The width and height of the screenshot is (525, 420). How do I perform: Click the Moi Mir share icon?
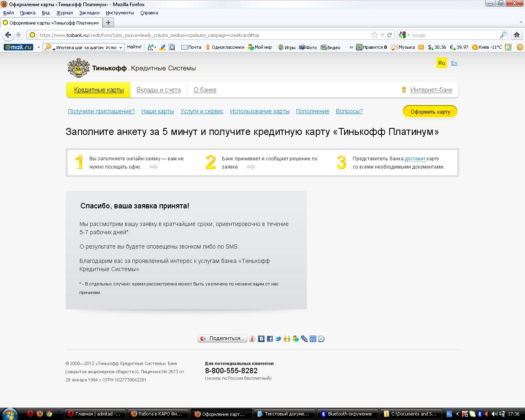[x=296, y=339]
